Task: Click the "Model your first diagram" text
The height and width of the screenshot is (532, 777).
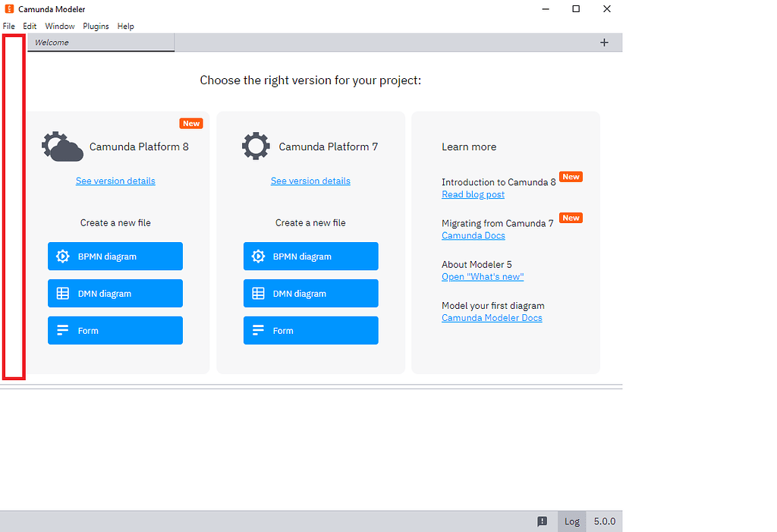Action: (x=493, y=305)
